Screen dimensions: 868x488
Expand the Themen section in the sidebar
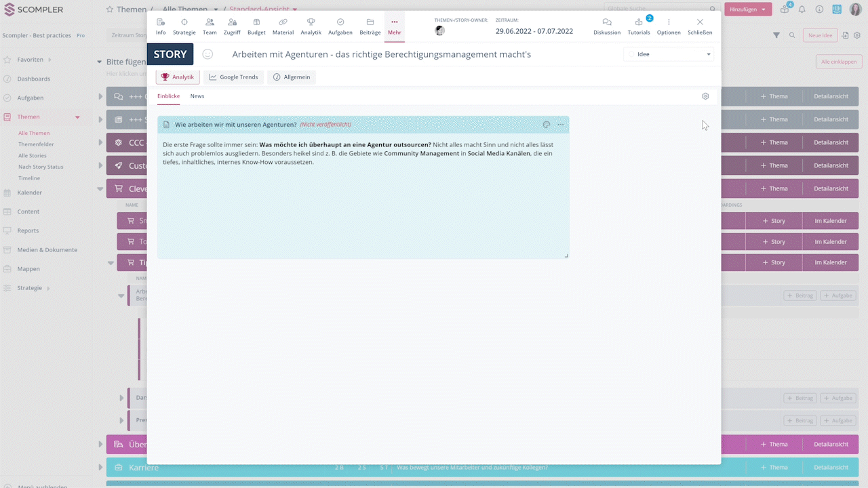click(x=77, y=117)
